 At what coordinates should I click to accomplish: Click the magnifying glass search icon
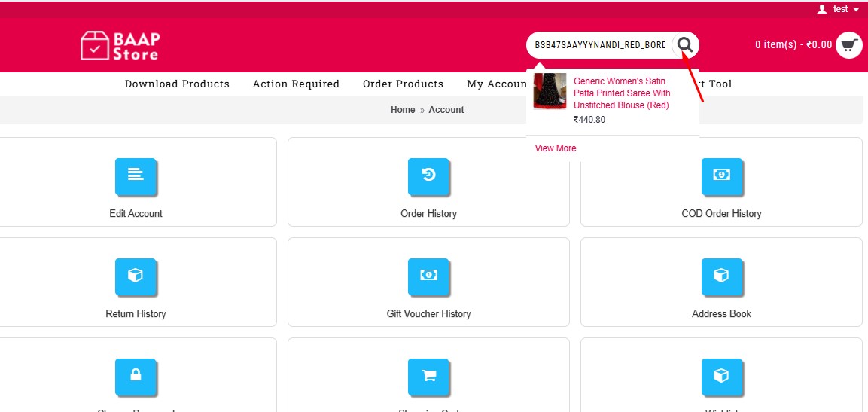pos(684,45)
